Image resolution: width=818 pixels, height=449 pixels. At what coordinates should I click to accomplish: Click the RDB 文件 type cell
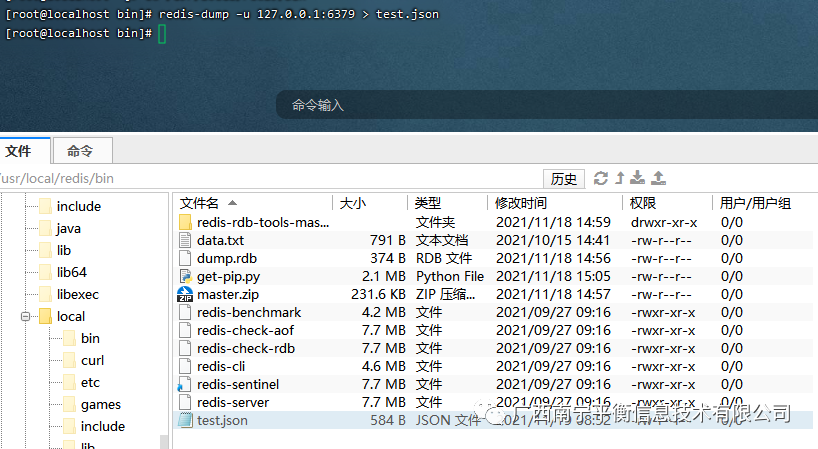[443, 259]
